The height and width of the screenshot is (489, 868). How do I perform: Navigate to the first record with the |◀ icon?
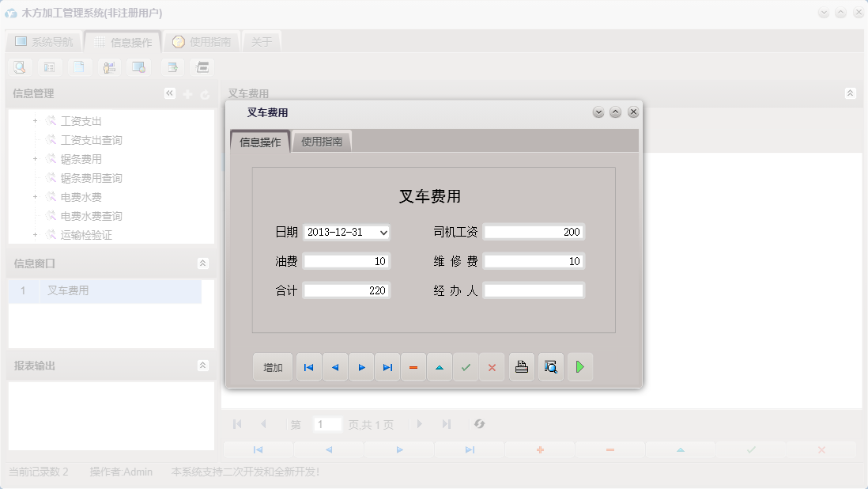click(308, 366)
